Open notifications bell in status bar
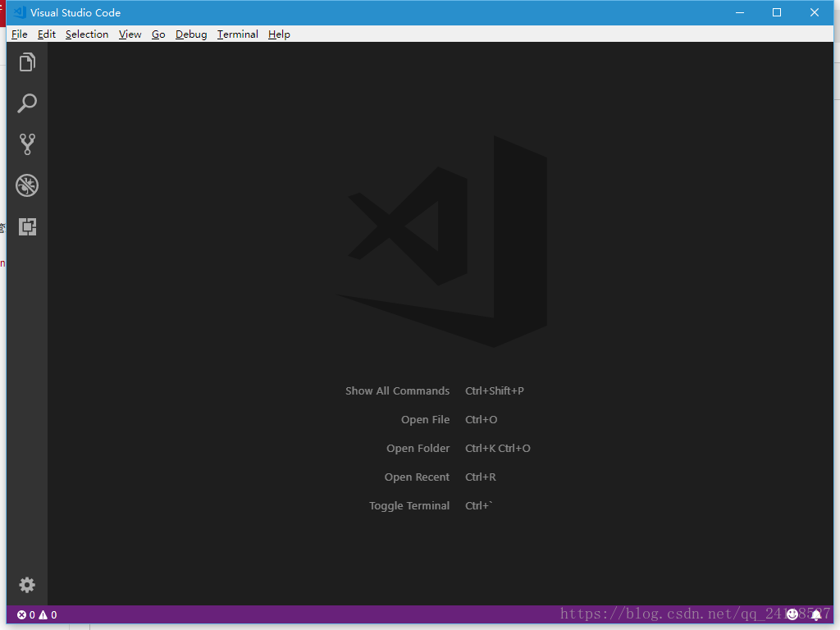 pyautogui.click(x=816, y=614)
